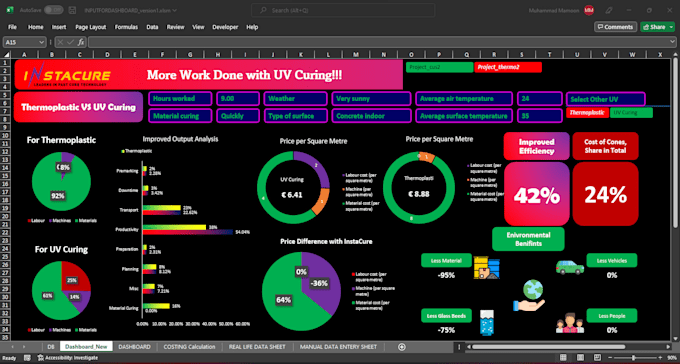Screen dimensions: 680x364
Task: Click the Very sunny weather value
Action: (371, 98)
